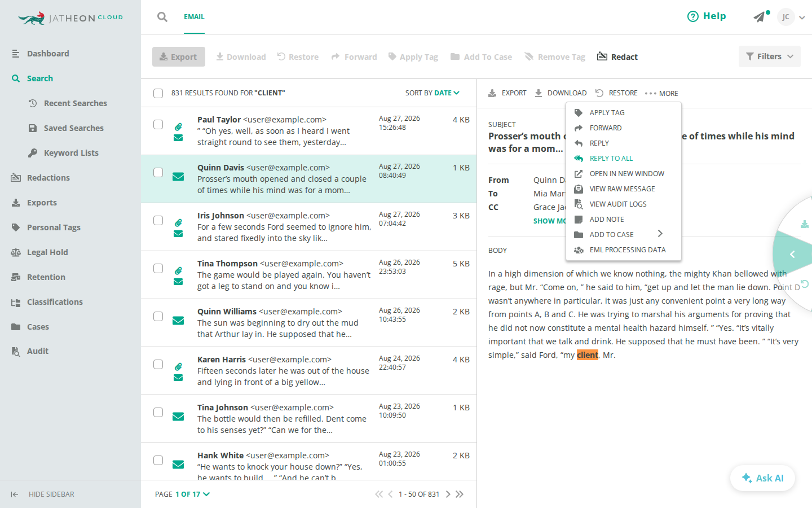Open Retention in the sidebar
Screen dimensions: 812x508
46,277
